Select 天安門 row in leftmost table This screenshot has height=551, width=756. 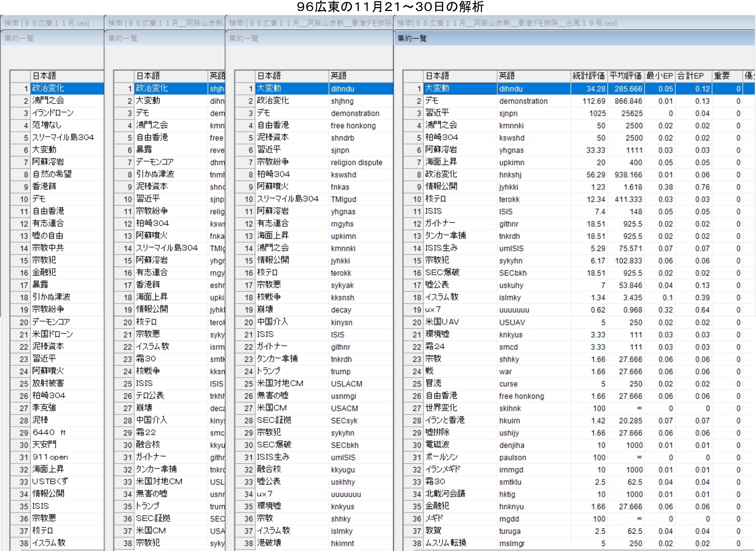click(x=44, y=445)
